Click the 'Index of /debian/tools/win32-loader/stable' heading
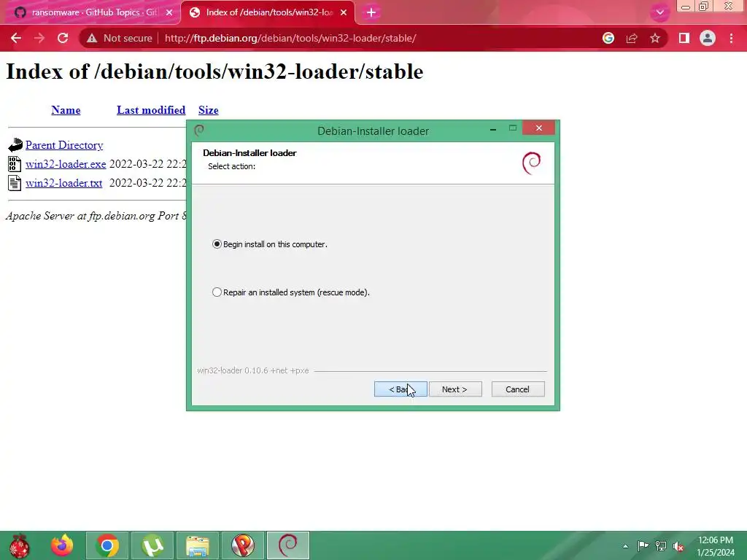The image size is (747, 560). [214, 71]
